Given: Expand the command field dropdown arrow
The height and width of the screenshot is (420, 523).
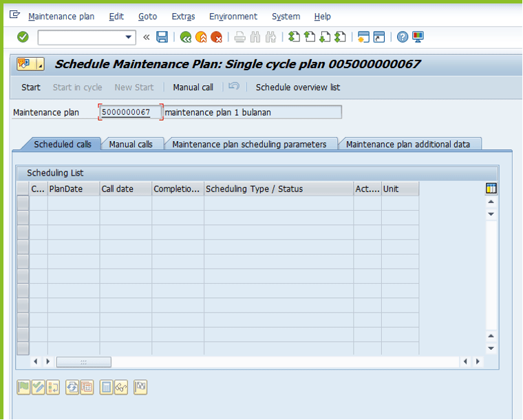Looking at the screenshot, I should [129, 37].
